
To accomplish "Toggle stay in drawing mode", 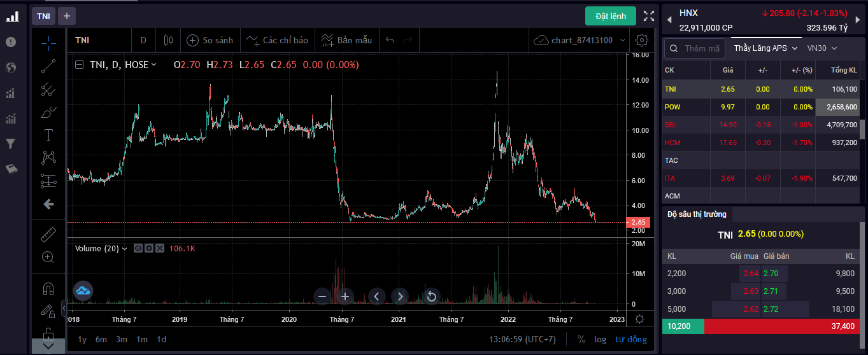I will point(48,311).
